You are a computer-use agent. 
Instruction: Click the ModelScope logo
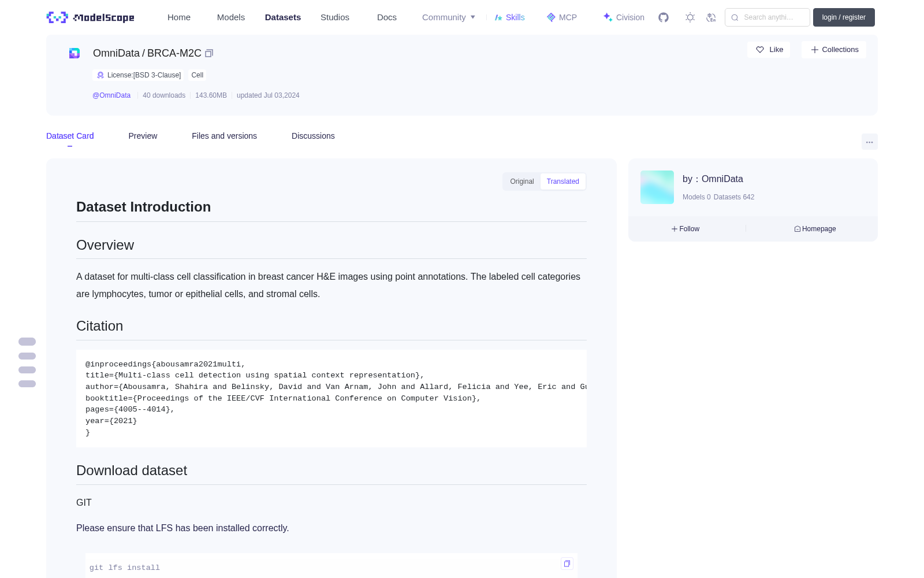[91, 17]
